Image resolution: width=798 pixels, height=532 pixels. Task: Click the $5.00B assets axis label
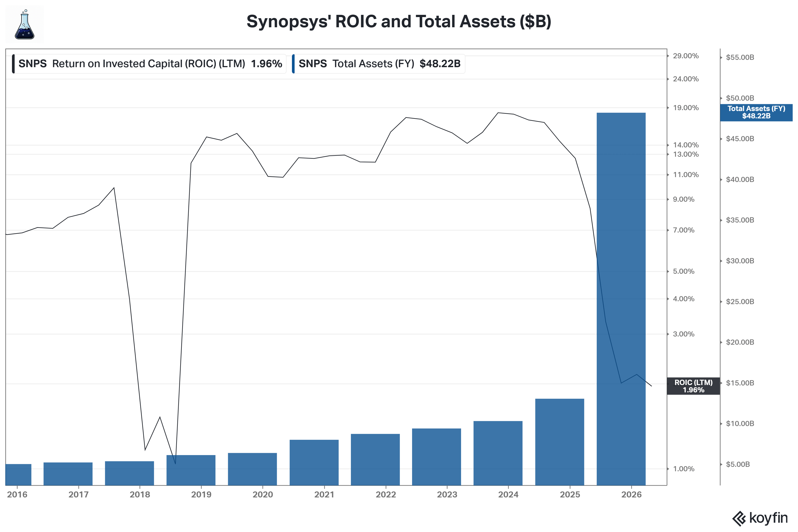[x=738, y=464]
